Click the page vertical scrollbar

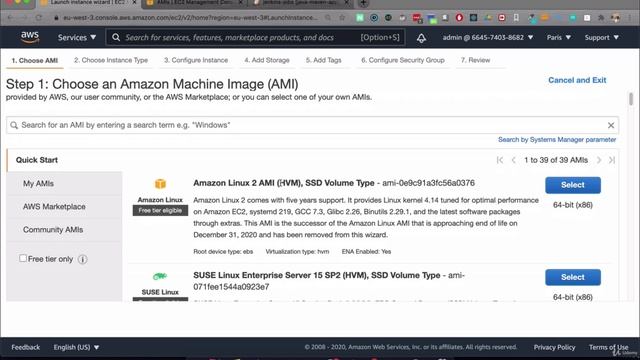631,99
